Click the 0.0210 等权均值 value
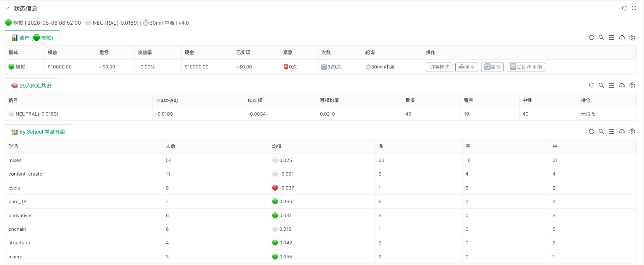 point(327,114)
